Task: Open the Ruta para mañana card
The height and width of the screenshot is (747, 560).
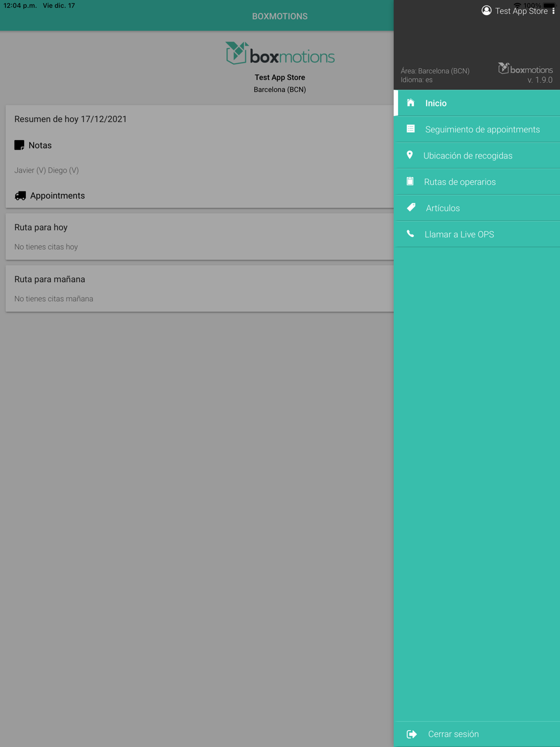Action: click(x=200, y=288)
